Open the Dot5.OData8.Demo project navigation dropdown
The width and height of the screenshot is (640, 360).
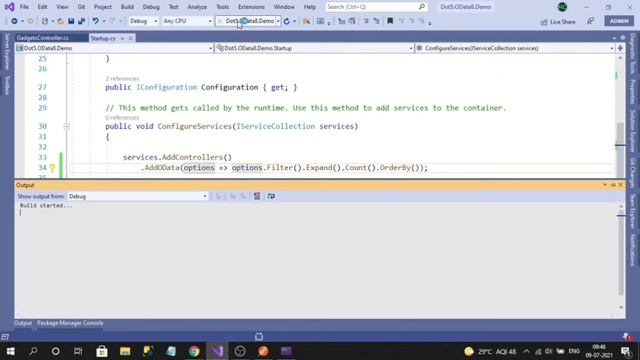point(114,48)
